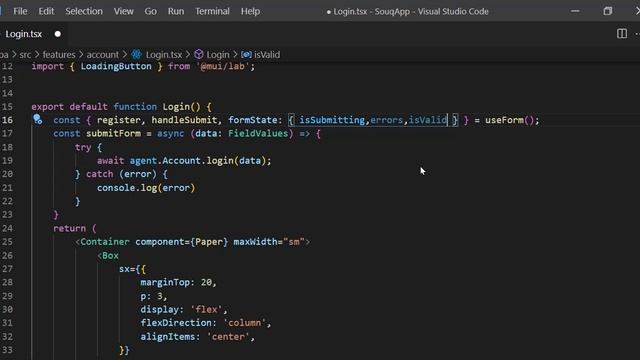Select the src breadcrumb

coord(25,54)
